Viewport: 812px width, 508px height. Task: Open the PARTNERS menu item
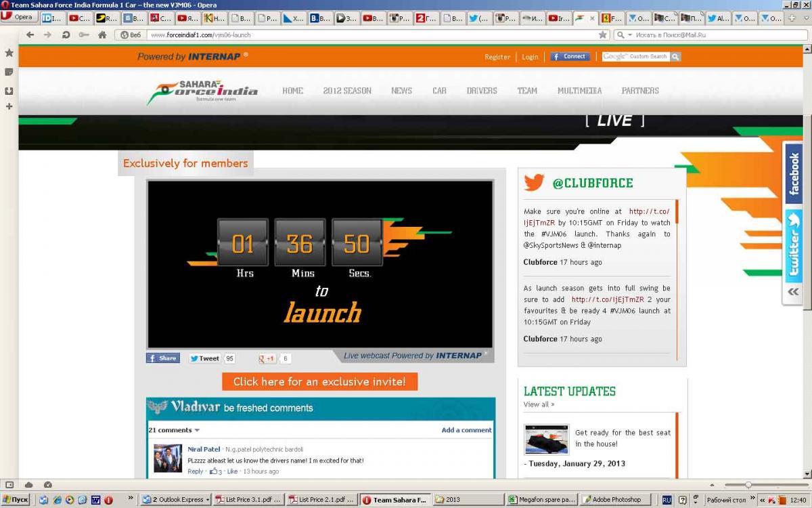640,91
